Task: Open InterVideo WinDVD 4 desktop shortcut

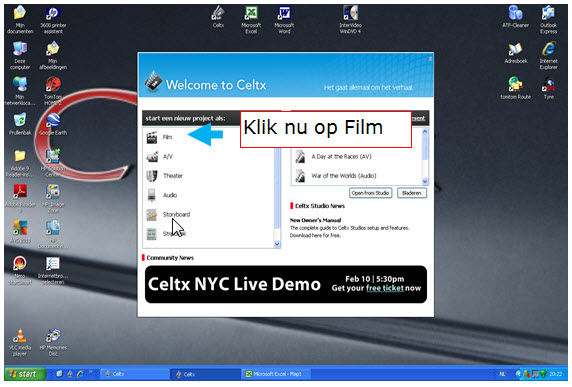Action: pos(350,20)
